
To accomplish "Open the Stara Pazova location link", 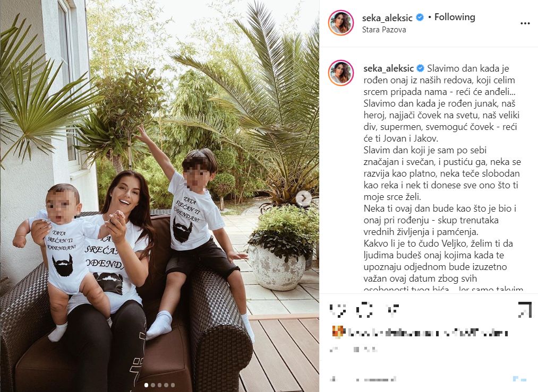I will (384, 30).
